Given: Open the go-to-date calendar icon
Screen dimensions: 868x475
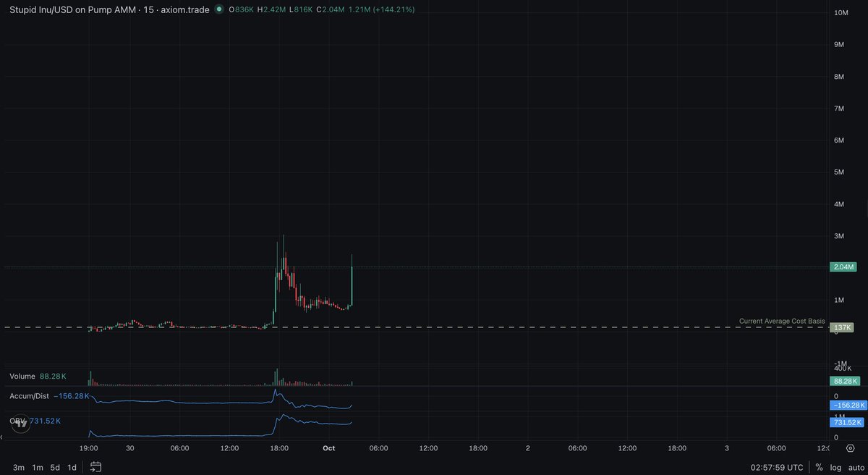Looking at the screenshot, I should pyautogui.click(x=95, y=467).
